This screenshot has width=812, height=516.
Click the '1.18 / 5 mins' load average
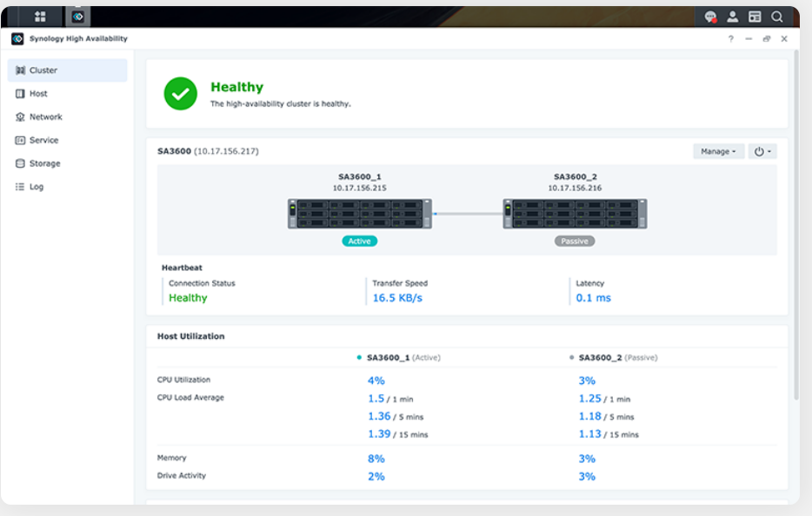pos(607,417)
